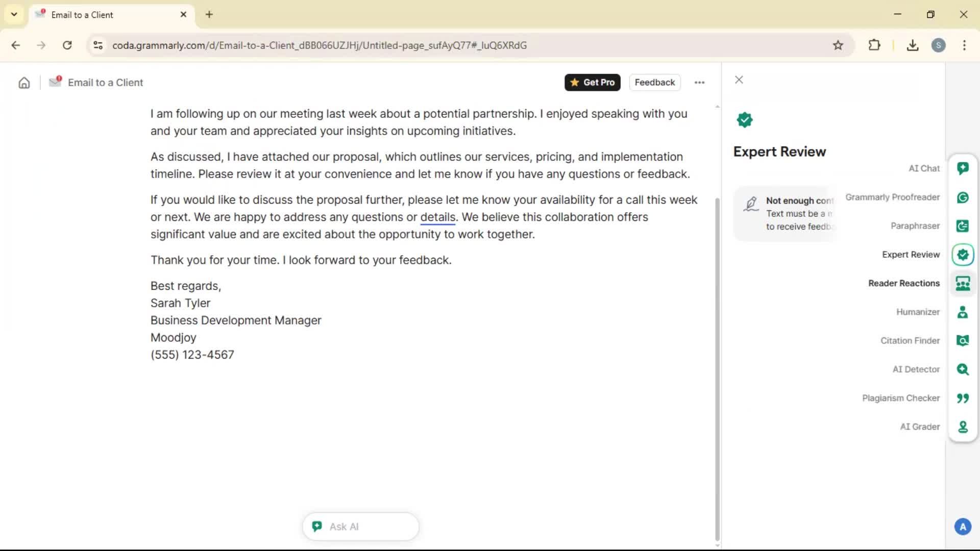The height and width of the screenshot is (551, 980).
Task: Close the Expert Review panel
Action: click(739, 80)
